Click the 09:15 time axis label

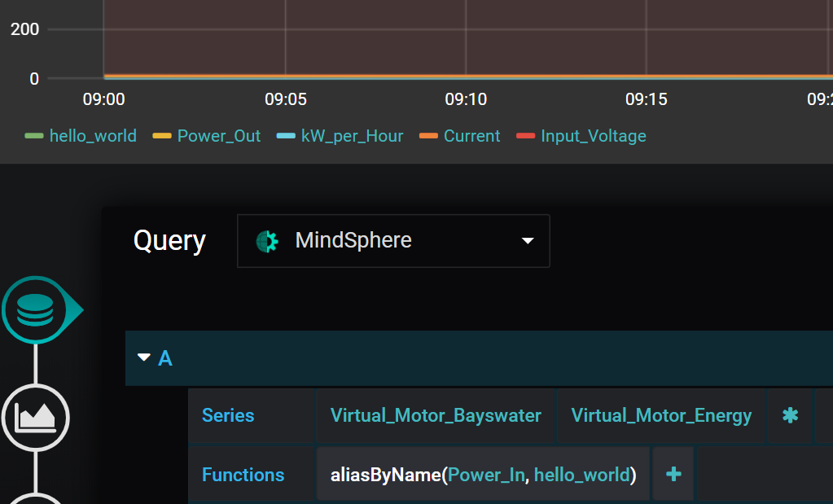(x=646, y=99)
